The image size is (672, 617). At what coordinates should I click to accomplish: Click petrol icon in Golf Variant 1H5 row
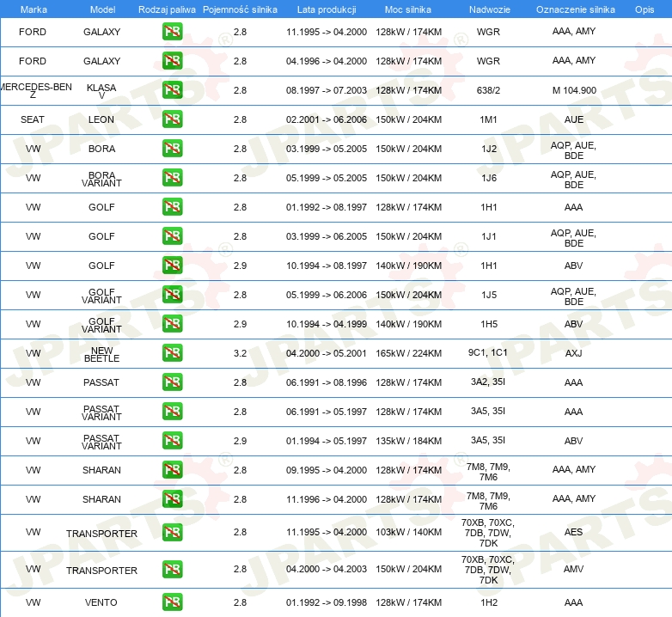172,323
